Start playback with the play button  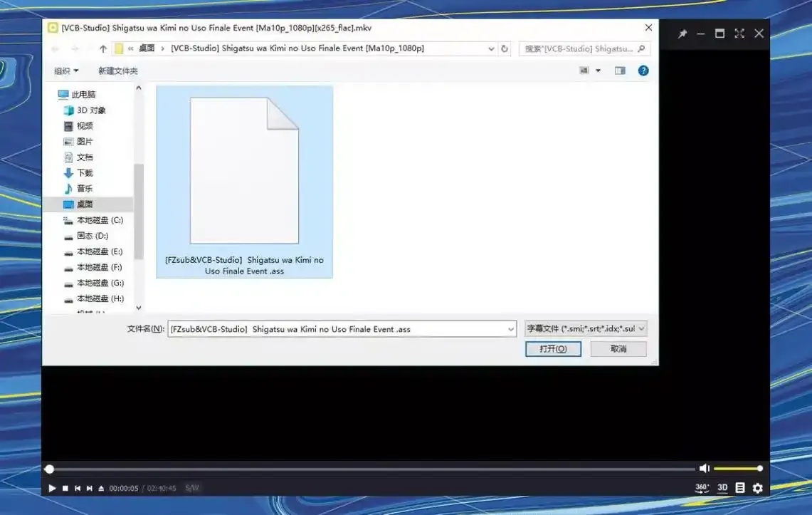(52, 488)
